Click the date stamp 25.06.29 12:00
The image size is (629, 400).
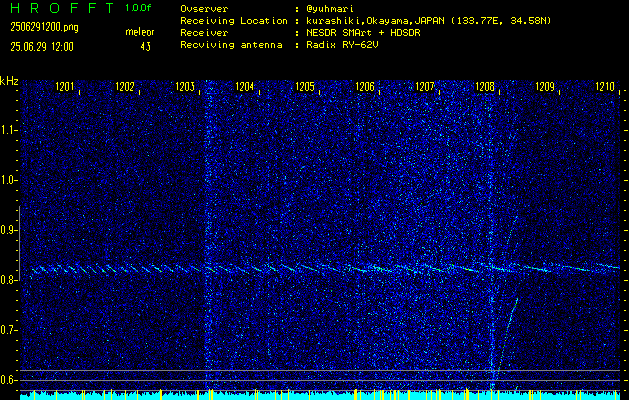click(42, 47)
